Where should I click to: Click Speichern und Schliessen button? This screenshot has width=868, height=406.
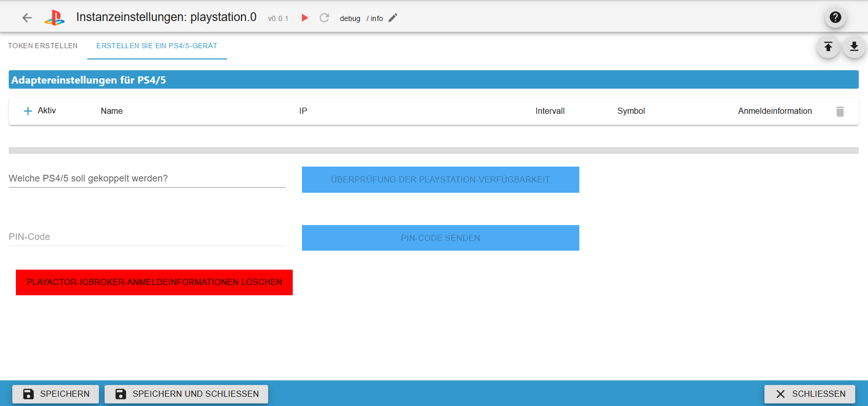click(186, 394)
